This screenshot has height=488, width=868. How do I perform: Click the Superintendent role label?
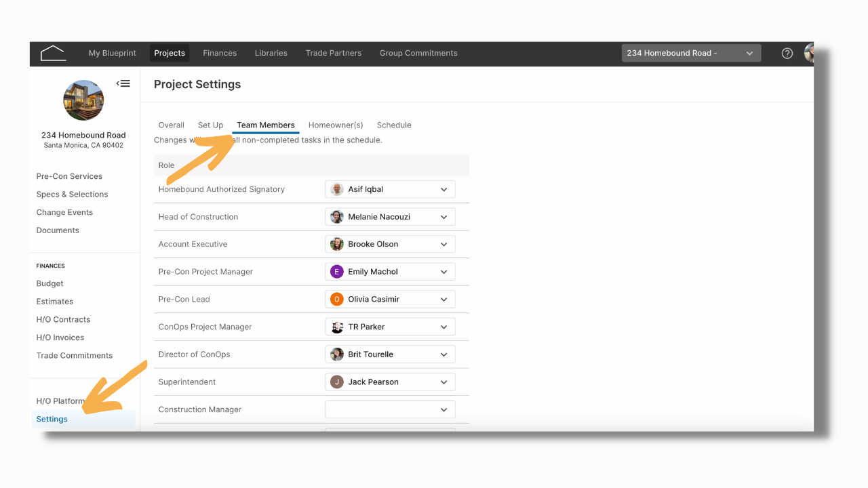(x=187, y=382)
